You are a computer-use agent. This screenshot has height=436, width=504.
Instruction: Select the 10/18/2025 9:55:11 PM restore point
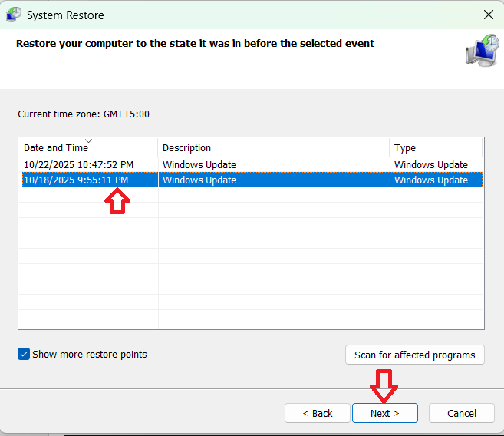click(x=76, y=180)
